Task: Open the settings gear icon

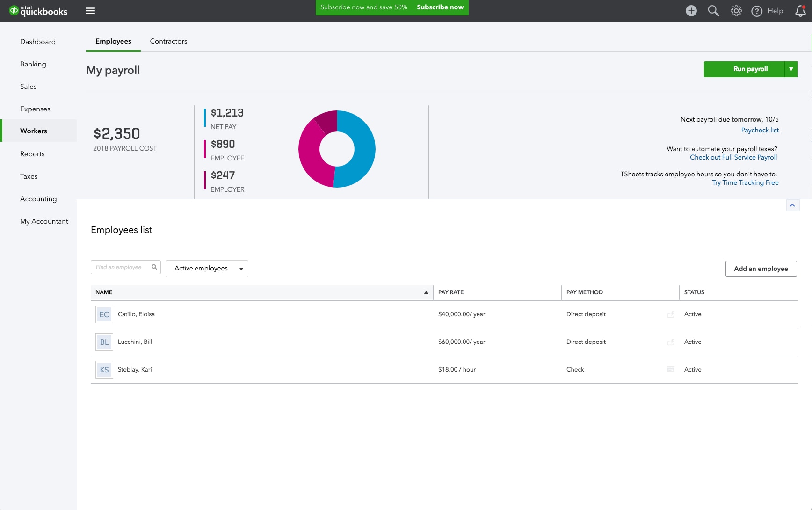Action: (x=735, y=10)
